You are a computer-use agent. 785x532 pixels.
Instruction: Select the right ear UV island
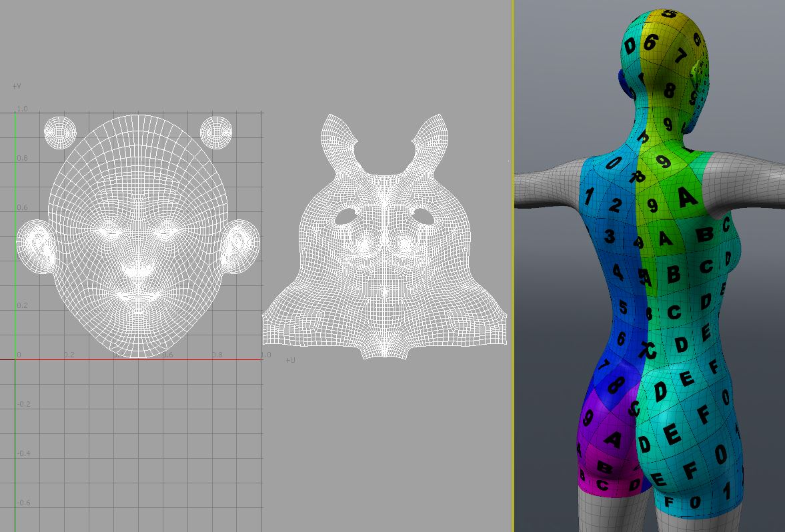[240, 247]
